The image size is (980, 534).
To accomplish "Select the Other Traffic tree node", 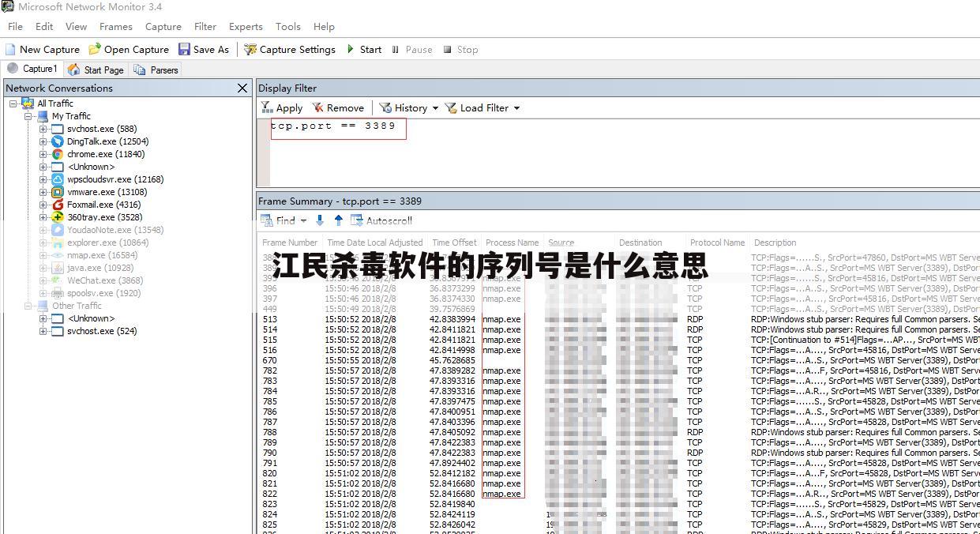I will 77,306.
